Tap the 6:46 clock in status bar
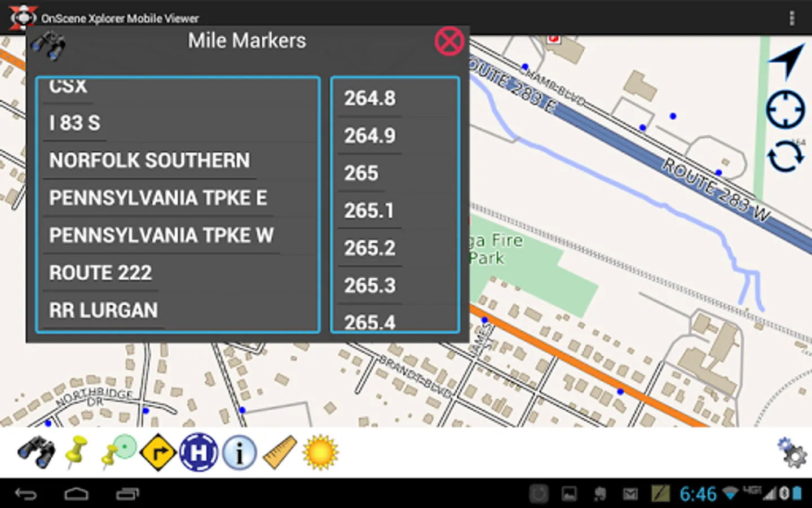The width and height of the screenshot is (812, 508). [x=698, y=494]
